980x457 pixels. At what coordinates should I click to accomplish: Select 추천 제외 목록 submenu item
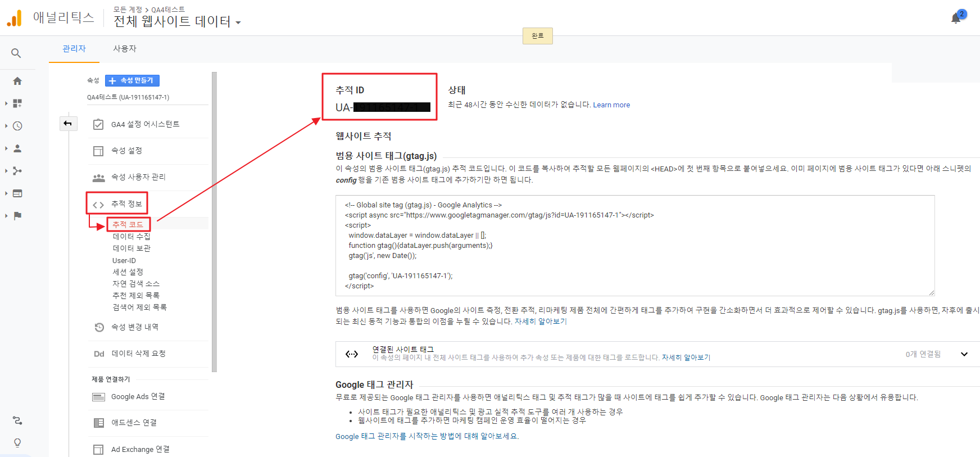click(136, 296)
